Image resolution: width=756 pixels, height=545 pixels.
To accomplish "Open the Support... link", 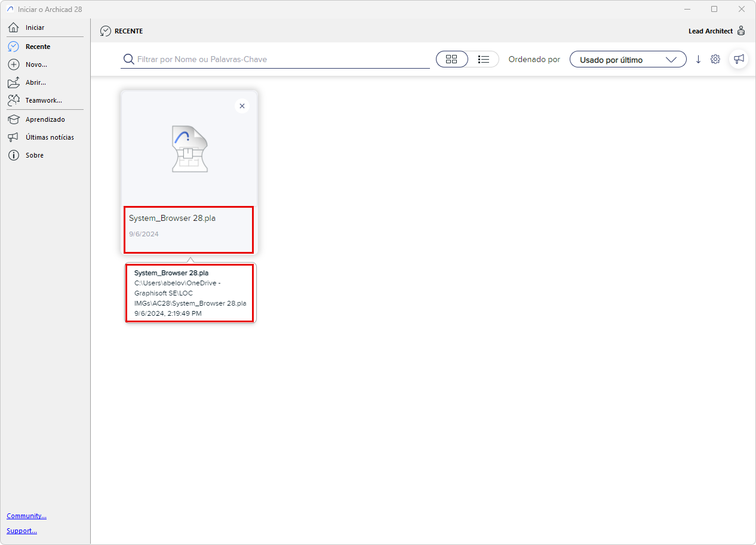I will [21, 531].
